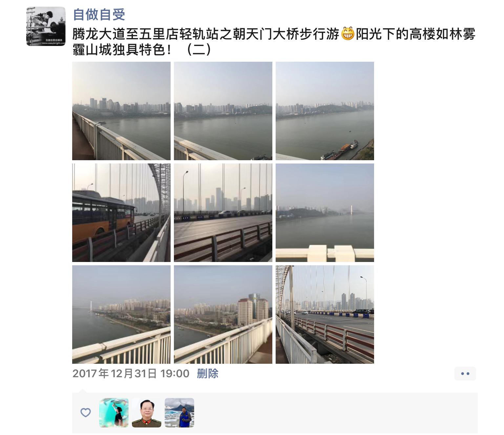This screenshot has width=504, height=435.
Task: Open the 自做自受 username link
Action: (99, 14)
